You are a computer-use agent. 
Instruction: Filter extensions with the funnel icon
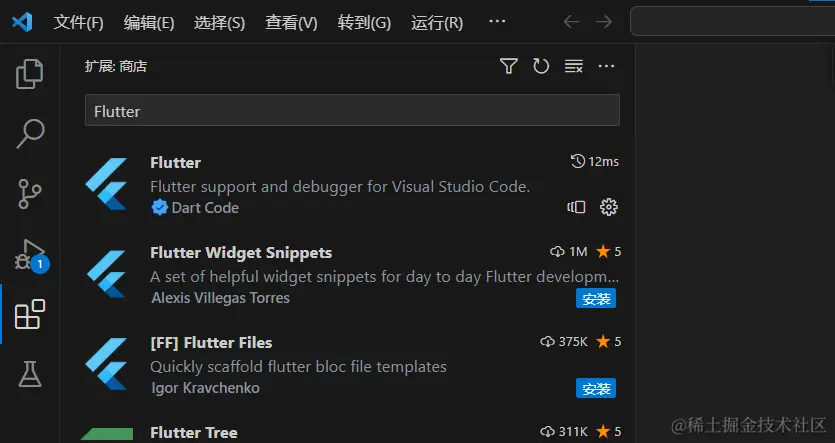pos(509,66)
